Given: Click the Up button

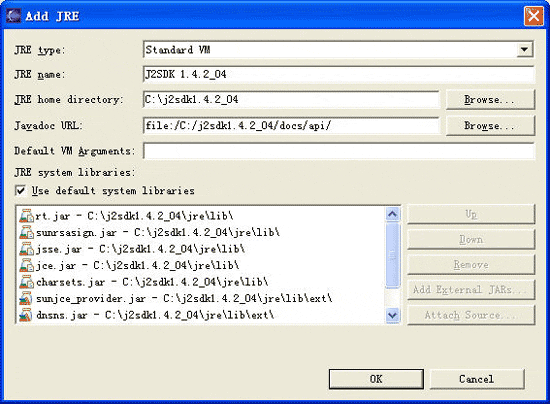Looking at the screenshot, I should (x=471, y=214).
